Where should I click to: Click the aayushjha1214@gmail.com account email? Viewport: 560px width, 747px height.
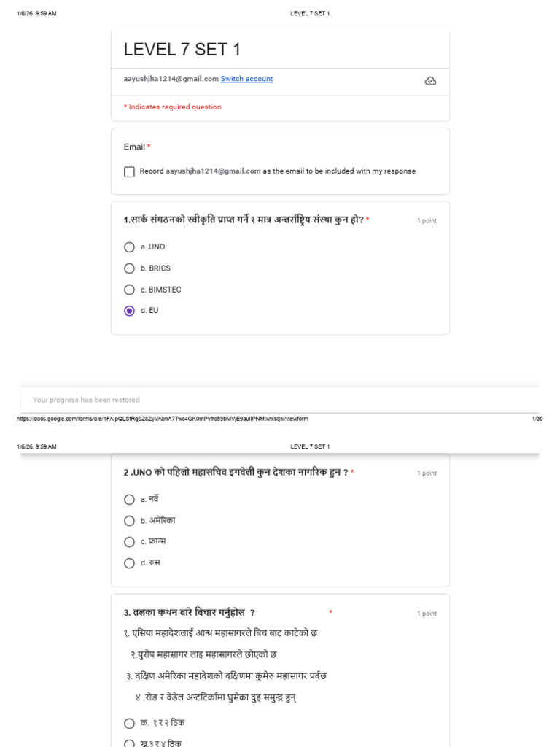point(171,79)
